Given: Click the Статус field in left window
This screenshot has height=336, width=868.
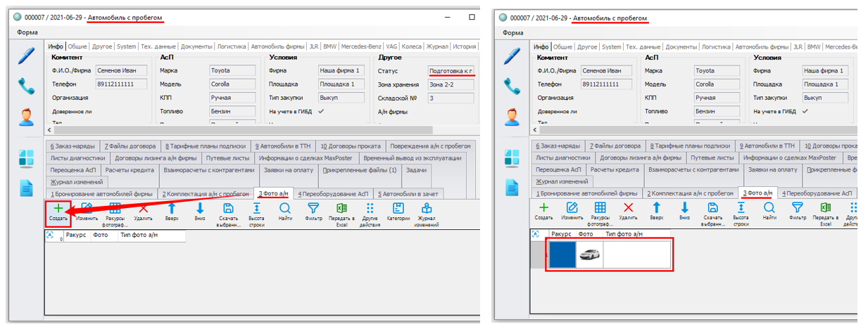Looking at the screenshot, I should 451,71.
